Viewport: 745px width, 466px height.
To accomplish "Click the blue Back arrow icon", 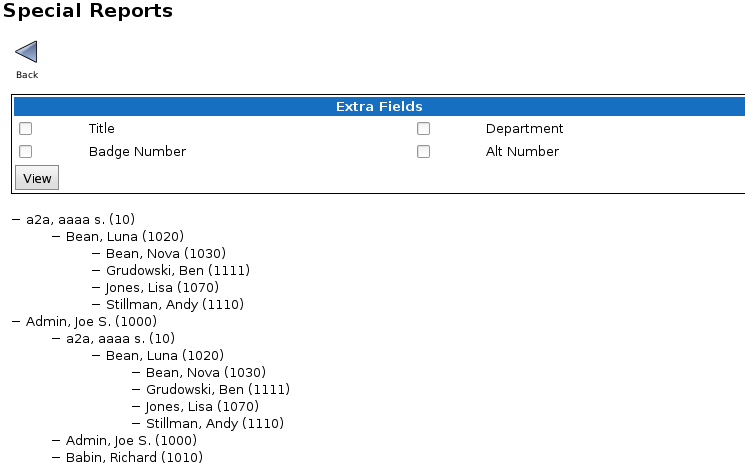I will (x=27, y=52).
